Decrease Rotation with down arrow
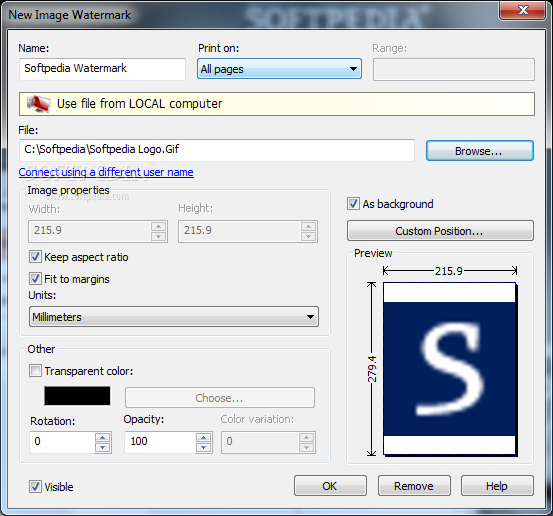 [x=103, y=448]
